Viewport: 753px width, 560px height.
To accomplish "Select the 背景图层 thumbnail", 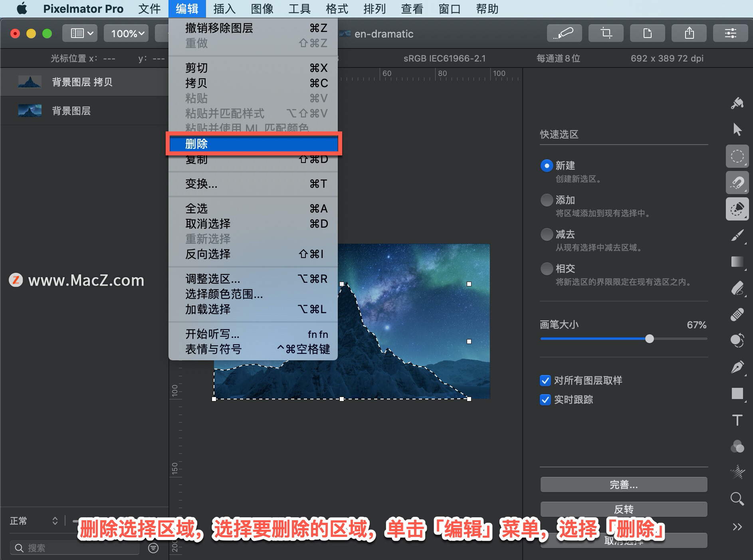I will click(x=30, y=111).
